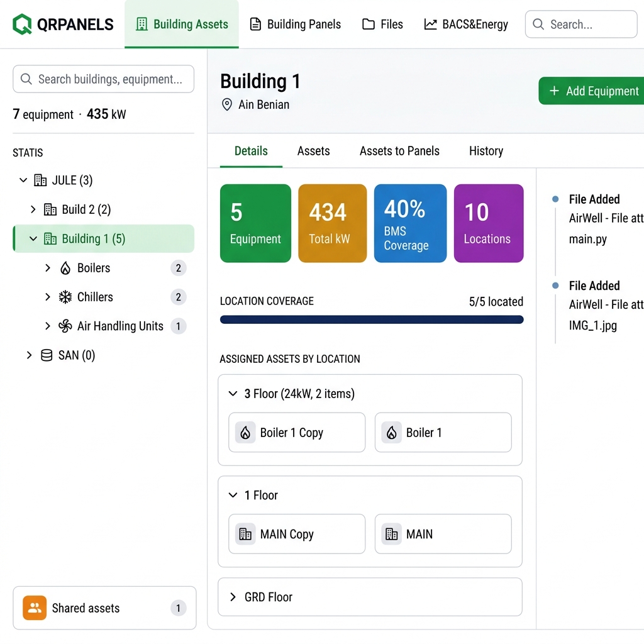
Task: Click the timeline dot for main.py File Added
Action: coord(555,199)
